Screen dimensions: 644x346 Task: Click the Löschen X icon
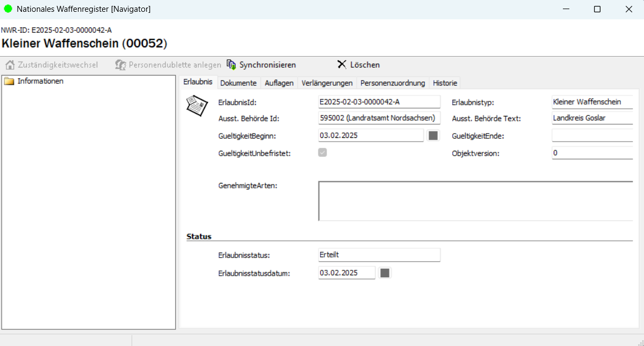342,65
